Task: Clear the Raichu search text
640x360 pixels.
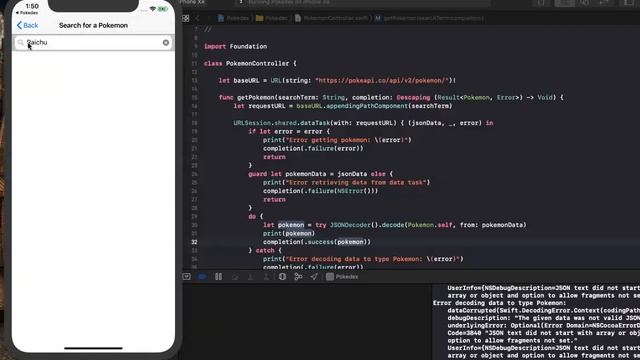Action: click(x=166, y=42)
